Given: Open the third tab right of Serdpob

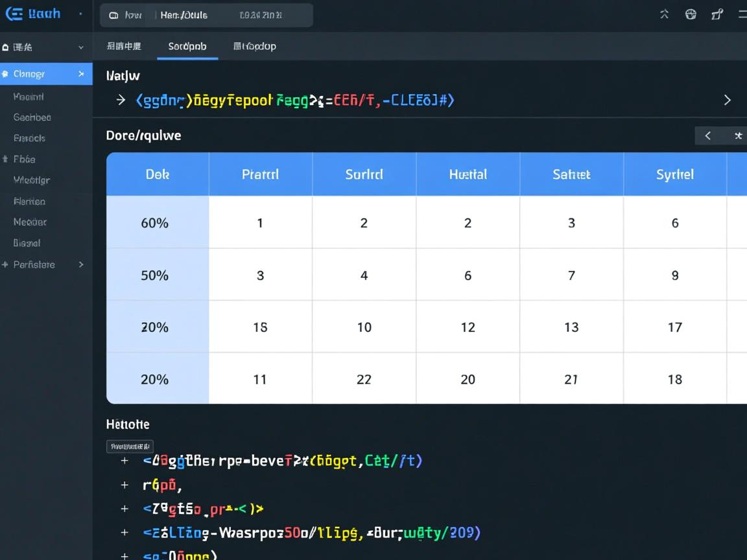Looking at the screenshot, I should [x=254, y=46].
